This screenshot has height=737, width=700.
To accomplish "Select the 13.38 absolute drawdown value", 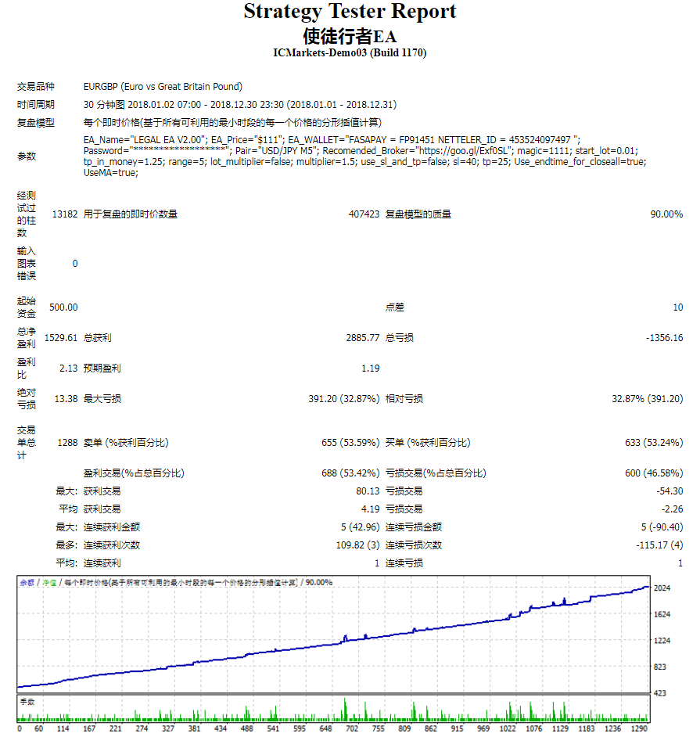I will point(66,399).
